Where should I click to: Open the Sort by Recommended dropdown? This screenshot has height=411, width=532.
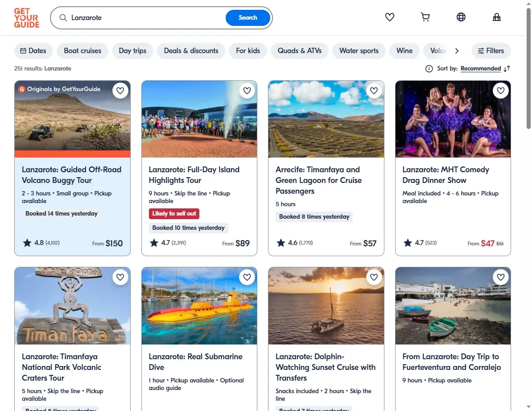pyautogui.click(x=481, y=69)
